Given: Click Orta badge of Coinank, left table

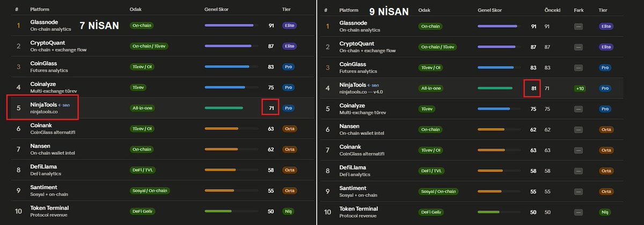Looking at the screenshot, I should [x=290, y=129].
